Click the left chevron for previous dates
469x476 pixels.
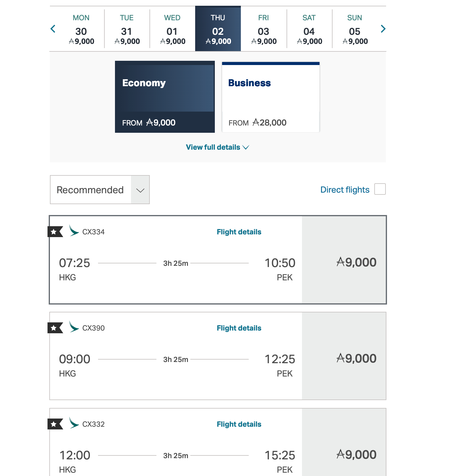[x=53, y=29]
